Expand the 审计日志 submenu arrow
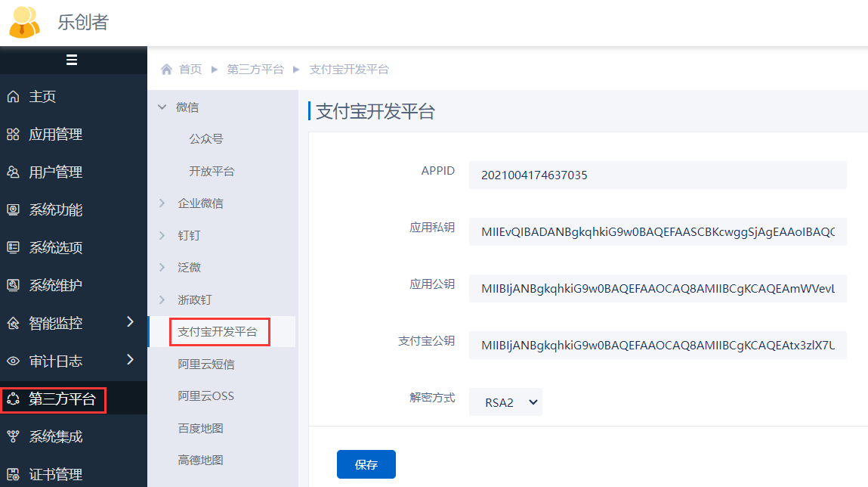 pos(130,360)
